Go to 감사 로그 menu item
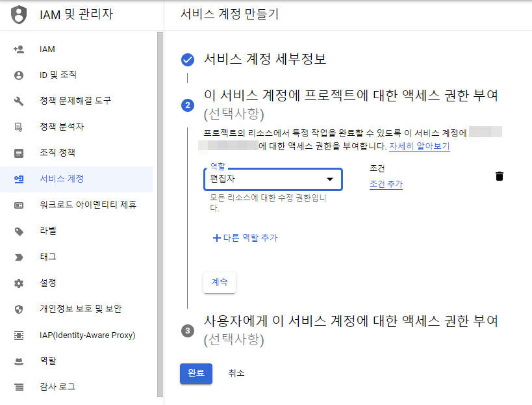 [x=57, y=387]
